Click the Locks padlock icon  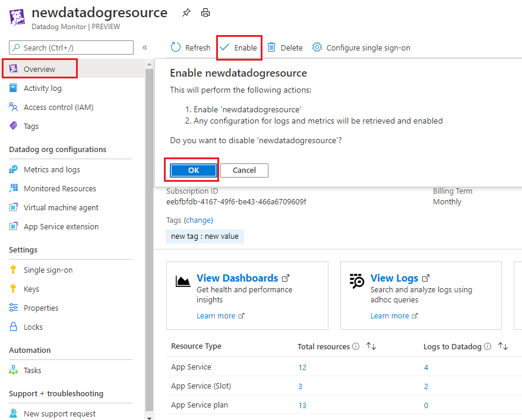(13, 326)
